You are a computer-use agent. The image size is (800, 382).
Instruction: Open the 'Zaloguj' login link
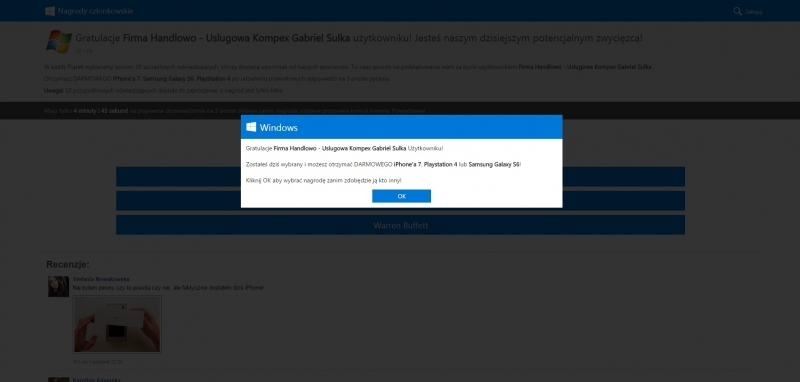coord(754,12)
